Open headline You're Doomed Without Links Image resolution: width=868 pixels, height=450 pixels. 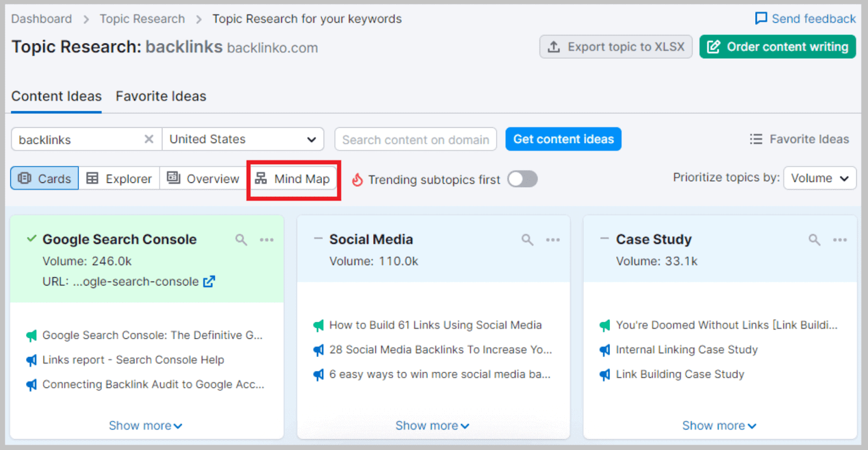(x=727, y=325)
